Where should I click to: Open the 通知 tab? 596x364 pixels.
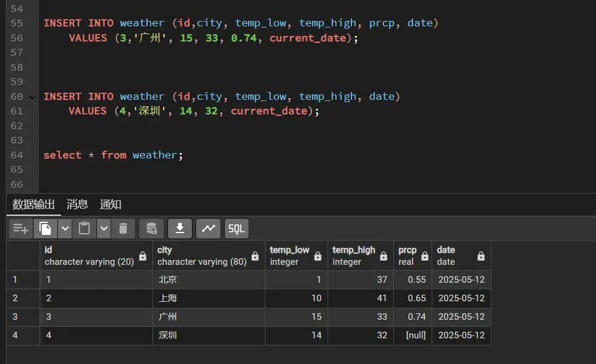point(110,204)
